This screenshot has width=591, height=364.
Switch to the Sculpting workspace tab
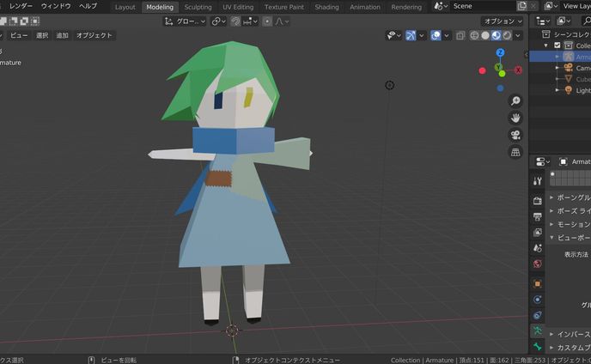pos(198,7)
